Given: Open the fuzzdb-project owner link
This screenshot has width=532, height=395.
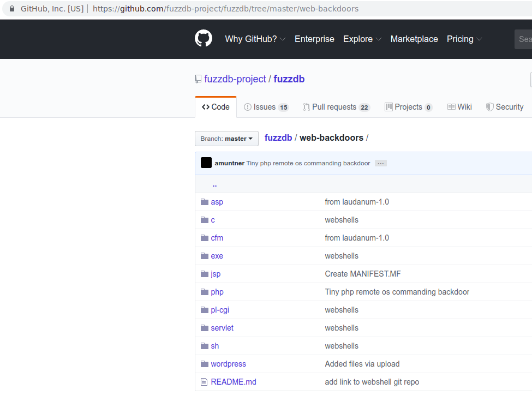Looking at the screenshot, I should (x=235, y=79).
